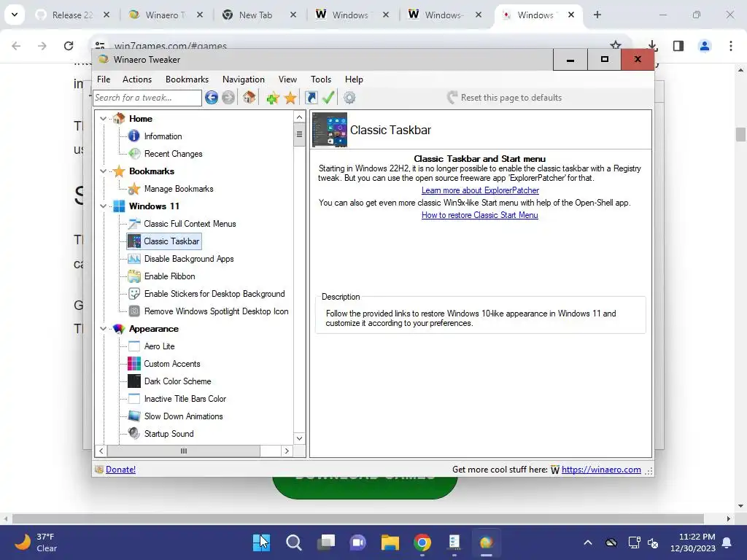Viewport: 747px width, 560px height.
Task: Collapse the Bookmarks tree node
Action: [103, 171]
